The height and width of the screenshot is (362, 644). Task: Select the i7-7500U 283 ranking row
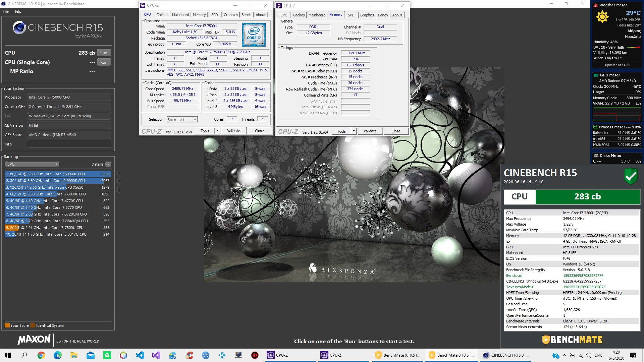58,228
